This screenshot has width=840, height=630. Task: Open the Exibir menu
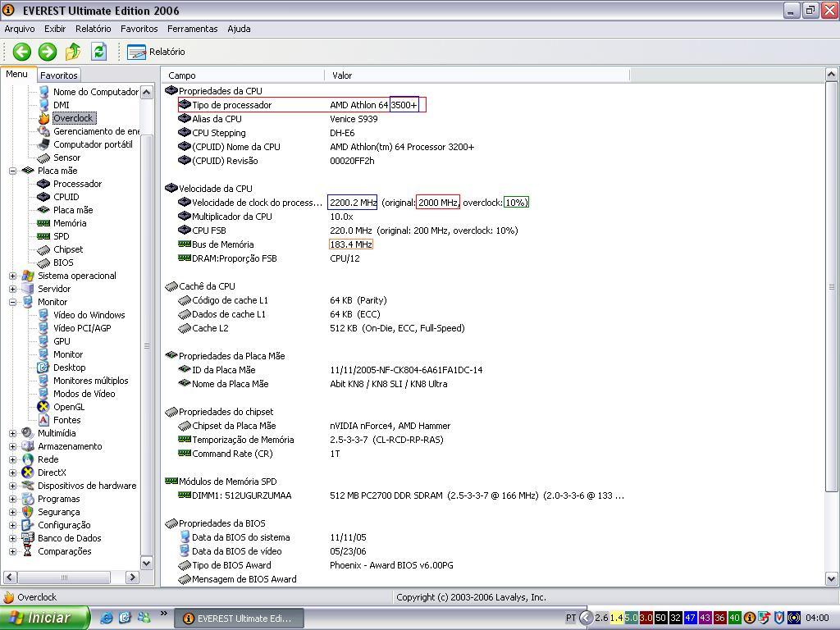pos(55,29)
